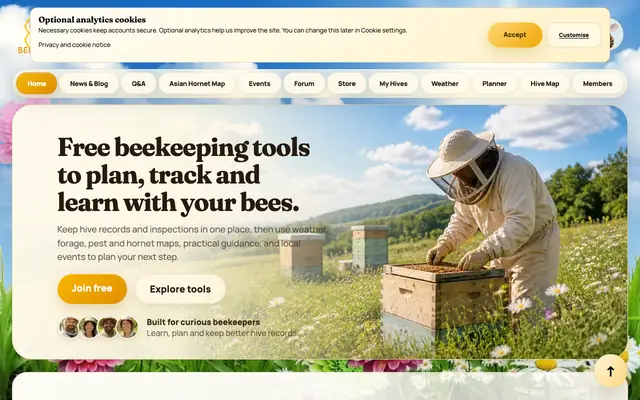Switch to the Q&A page

tap(139, 84)
